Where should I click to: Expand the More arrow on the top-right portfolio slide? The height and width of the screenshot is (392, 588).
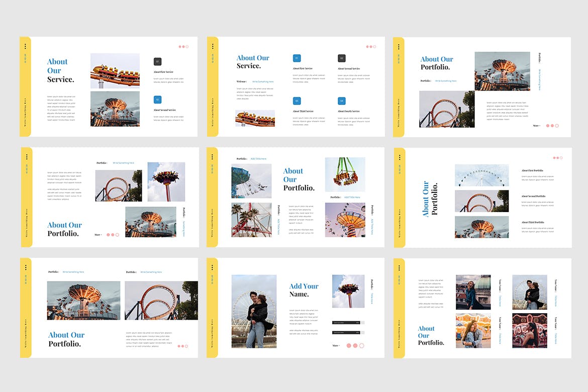pyautogui.click(x=536, y=126)
